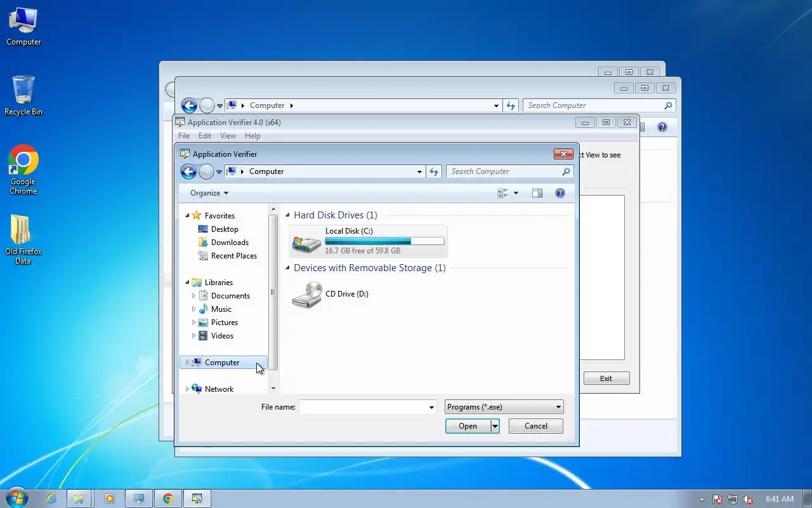The width and height of the screenshot is (812, 508).
Task: Select the CD Drive (D:) icon
Action: (x=307, y=295)
